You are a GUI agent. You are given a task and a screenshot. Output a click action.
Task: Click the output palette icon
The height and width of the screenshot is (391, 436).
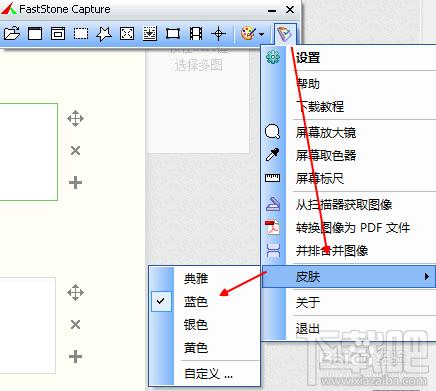[x=248, y=34]
